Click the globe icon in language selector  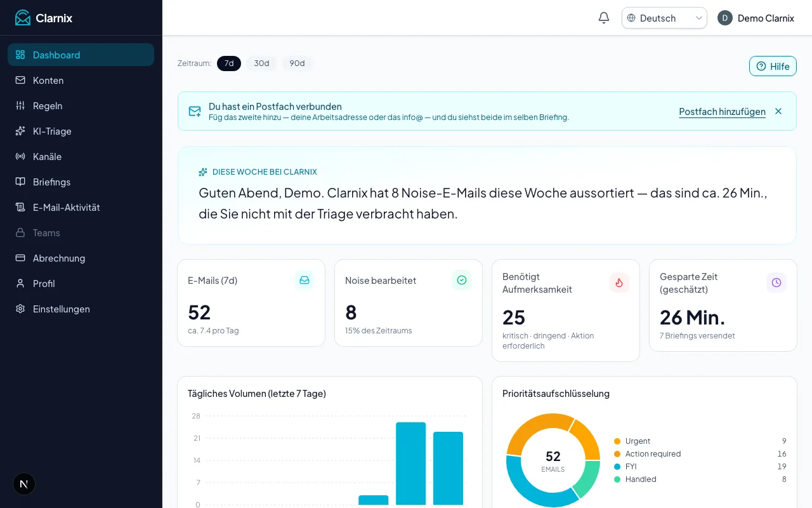631,18
